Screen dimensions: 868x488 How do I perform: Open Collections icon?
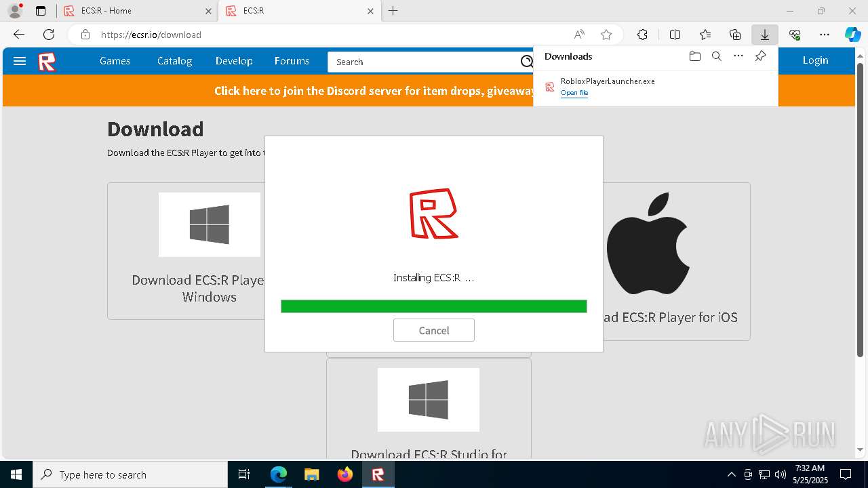click(x=735, y=35)
